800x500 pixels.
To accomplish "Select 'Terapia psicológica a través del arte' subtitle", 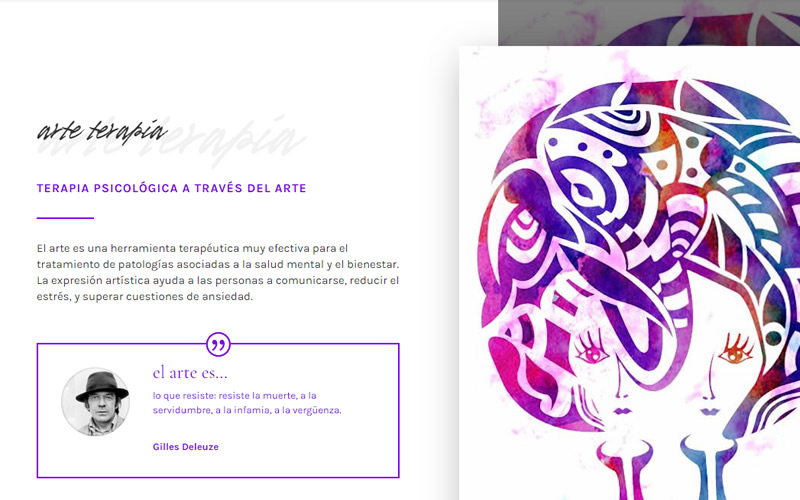I will pyautogui.click(x=171, y=188).
